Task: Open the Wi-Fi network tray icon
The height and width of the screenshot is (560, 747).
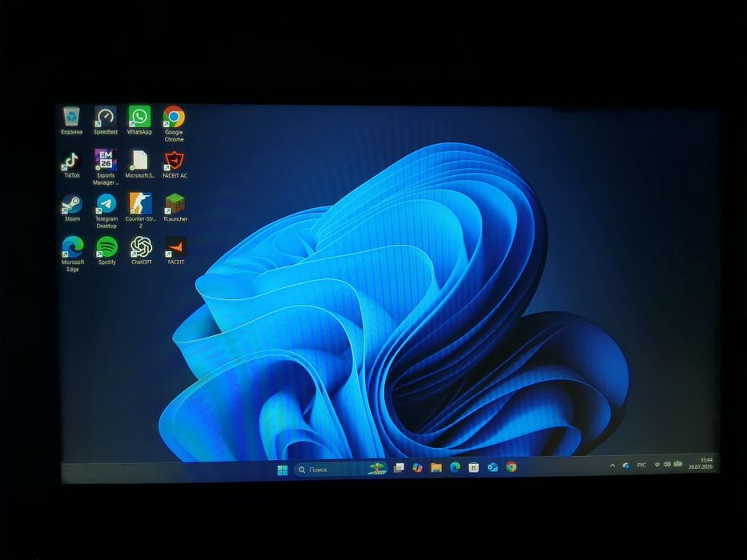Action: pyautogui.click(x=657, y=464)
